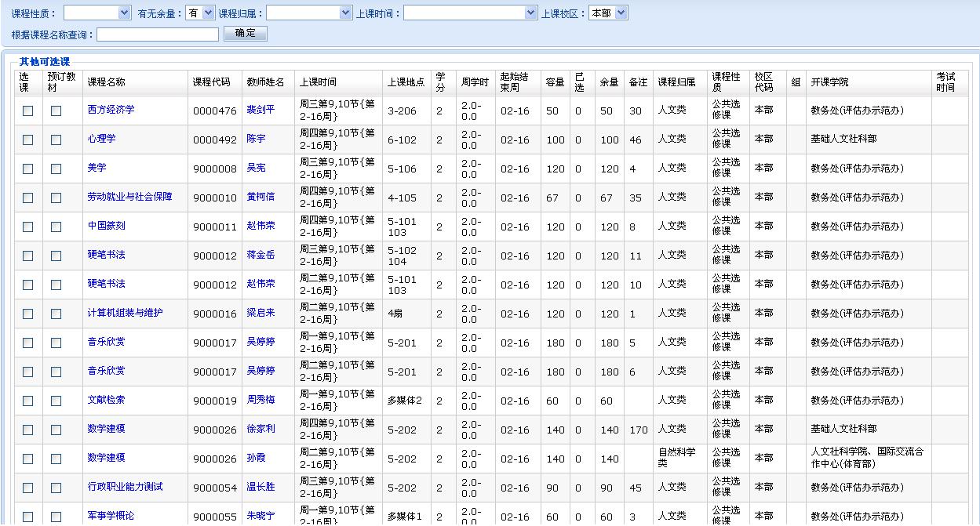This screenshot has width=980, height=526.
Task: Expand the 有无余量 dropdown
Action: click(200, 13)
